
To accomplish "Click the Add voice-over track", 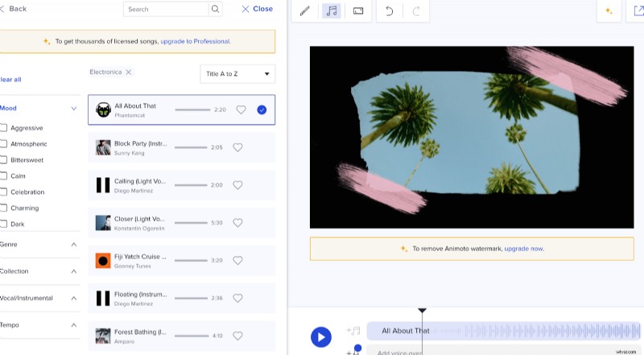I will (504, 350).
